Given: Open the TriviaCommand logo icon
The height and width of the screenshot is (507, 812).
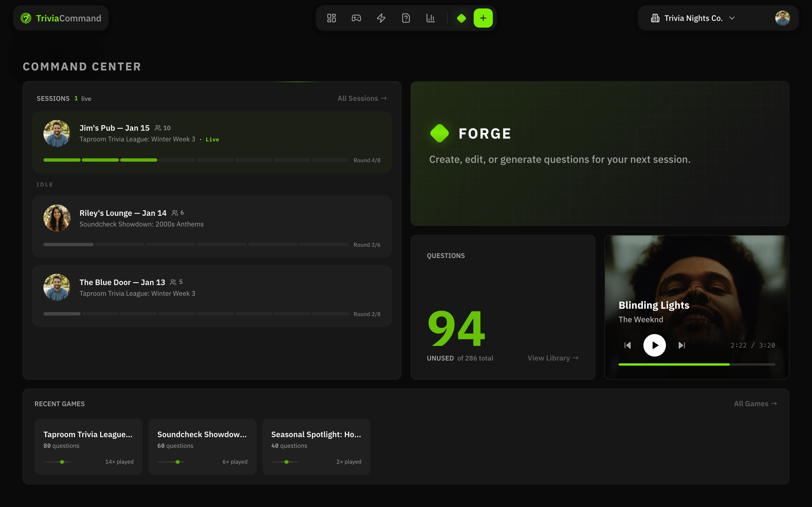Looking at the screenshot, I should coord(27,18).
